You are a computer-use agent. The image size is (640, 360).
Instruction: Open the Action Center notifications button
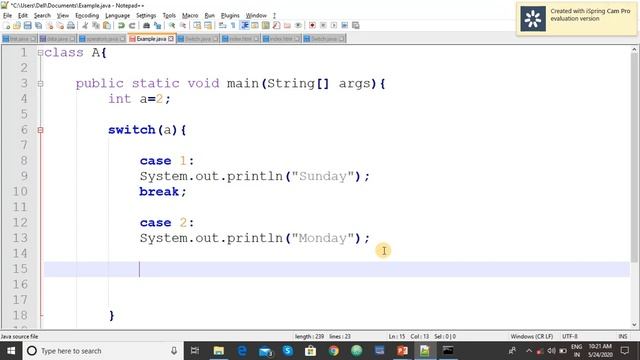[624, 351]
